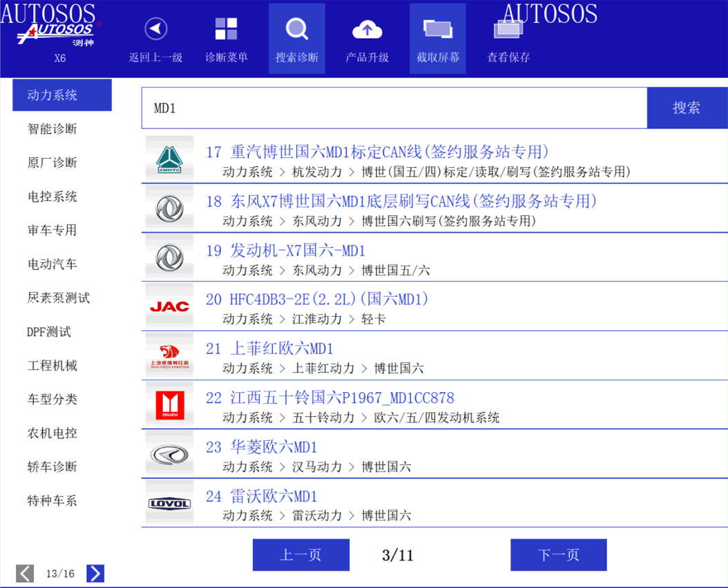Select 车型分类 in the sidebar
The height and width of the screenshot is (588, 728).
[x=52, y=399]
